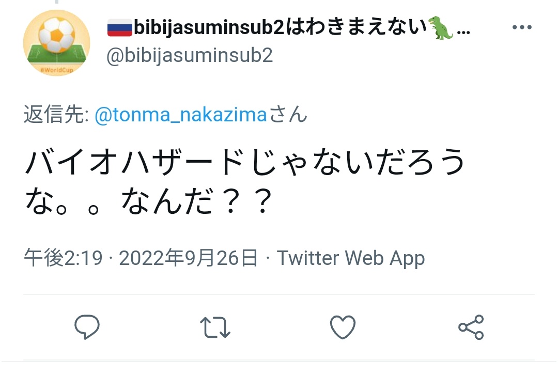Click the 2022年9月26日 date
The width and height of the screenshot is (558, 392).
pyautogui.click(x=189, y=258)
